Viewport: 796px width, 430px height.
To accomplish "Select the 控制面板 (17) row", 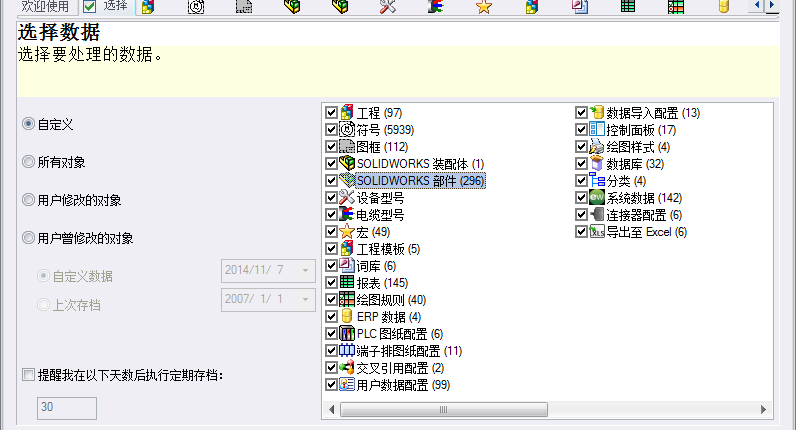I will (641, 130).
